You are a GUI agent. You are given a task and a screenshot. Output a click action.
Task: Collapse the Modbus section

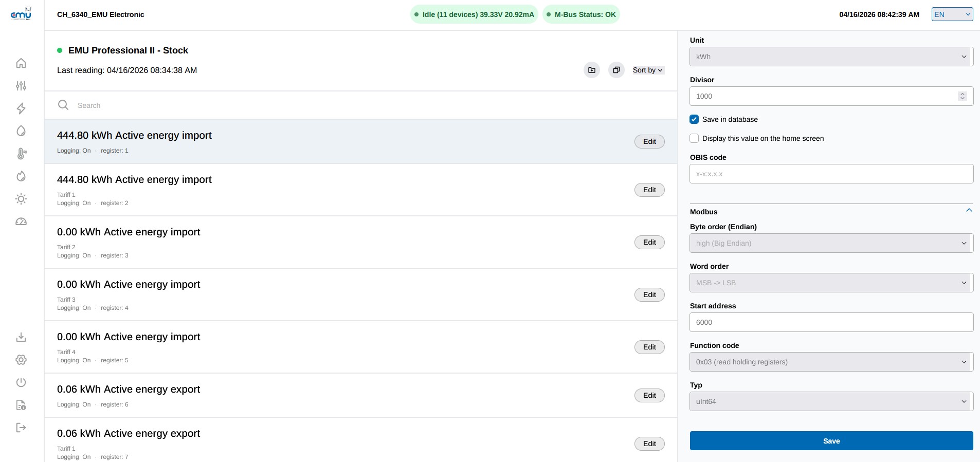[969, 211]
